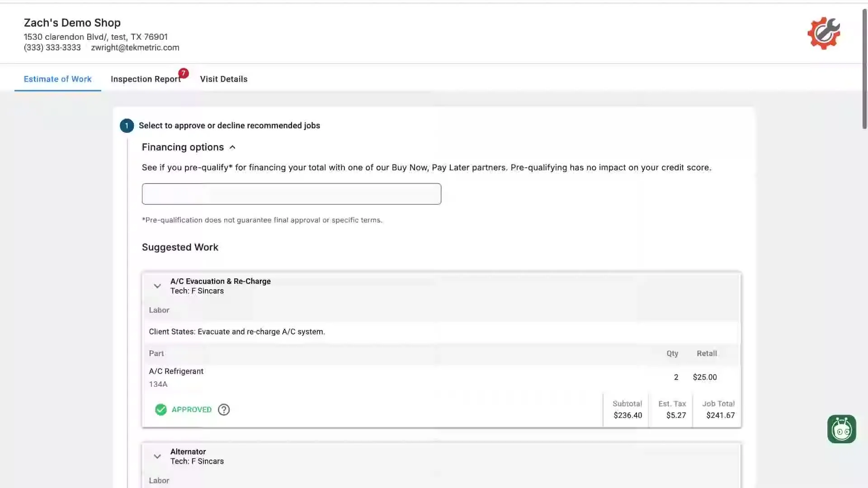Click the shop gear-wrench logo

pos(824,33)
